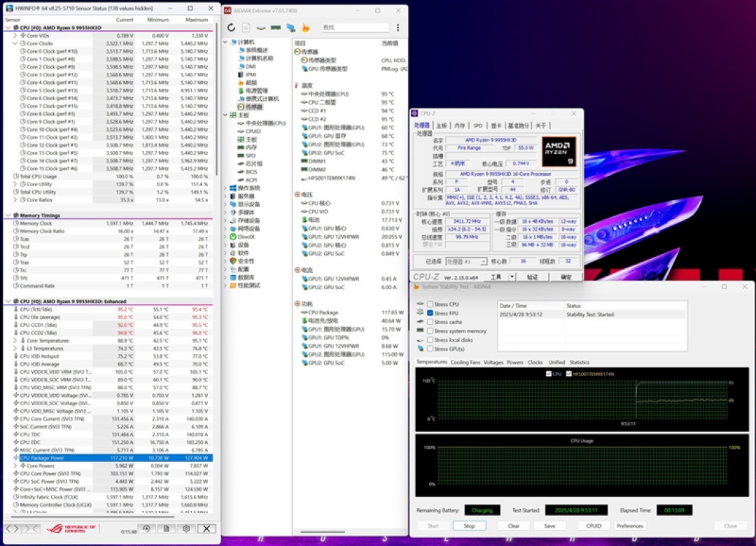The image size is (756, 546).
Task: Open the AIDA64 three-dot menu
Action: point(398,27)
